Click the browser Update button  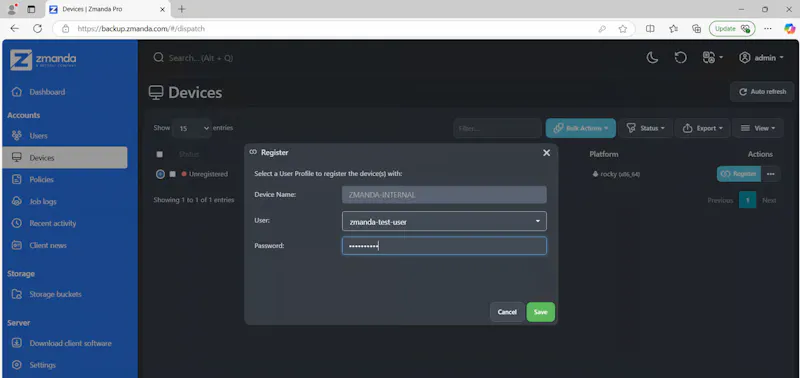[x=732, y=29]
